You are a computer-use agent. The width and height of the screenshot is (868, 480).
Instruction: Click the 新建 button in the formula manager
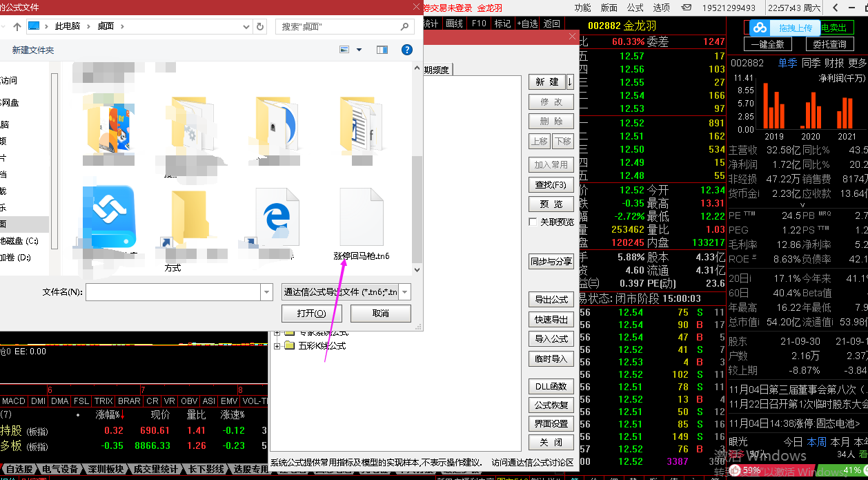547,82
